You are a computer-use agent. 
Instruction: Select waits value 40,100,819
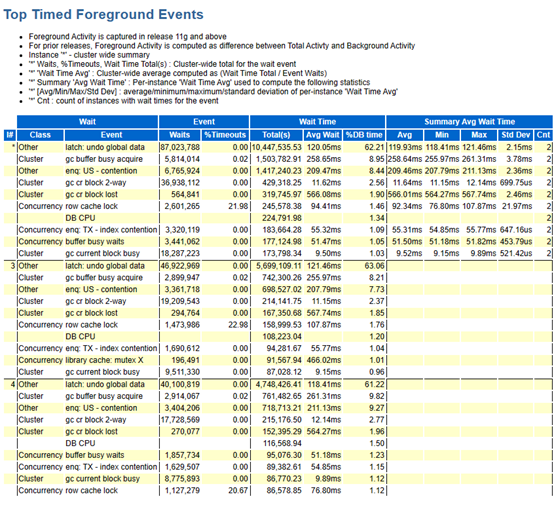180,384
